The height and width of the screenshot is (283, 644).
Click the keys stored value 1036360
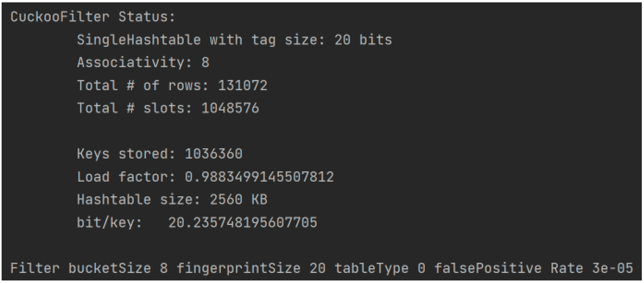214,154
